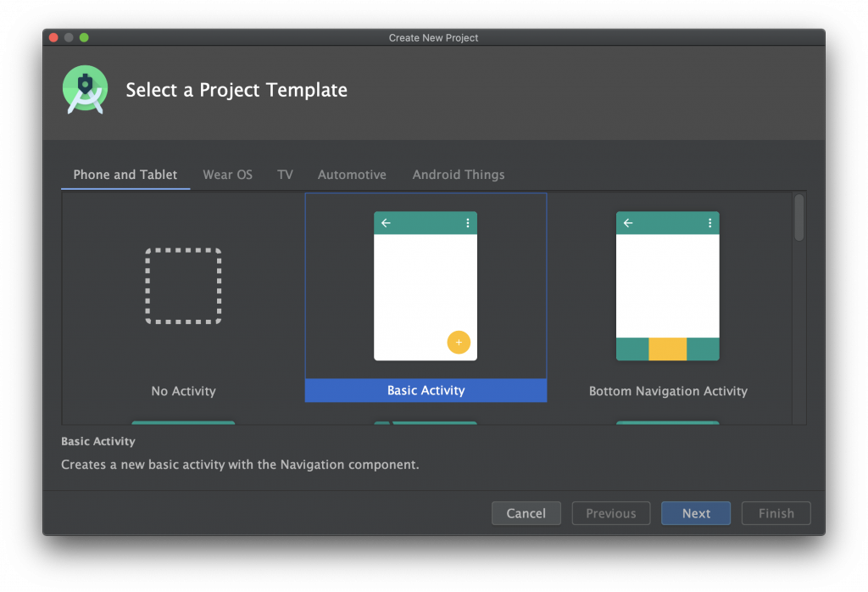
Task: Click the Previous button
Action: point(610,513)
